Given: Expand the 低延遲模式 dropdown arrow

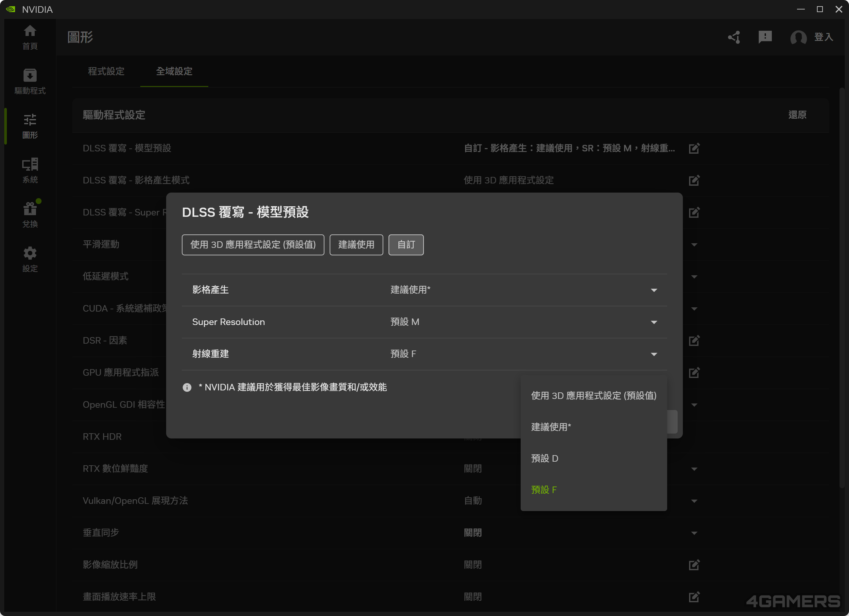Looking at the screenshot, I should [694, 277].
